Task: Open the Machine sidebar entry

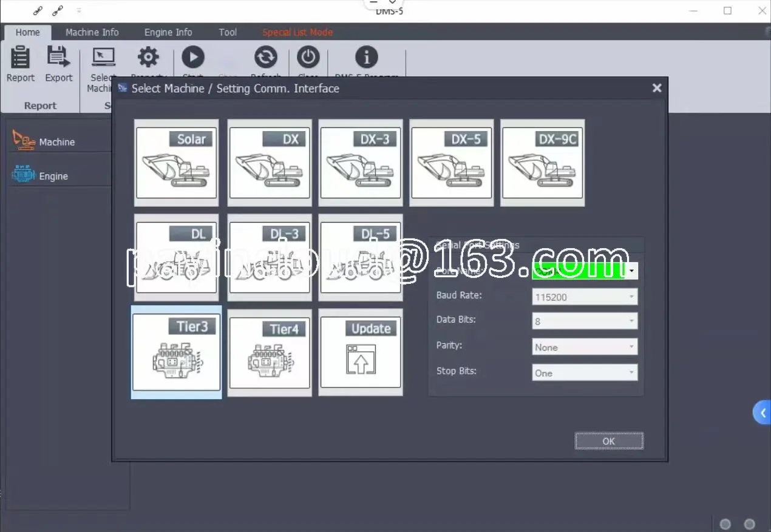Action: tap(61, 141)
